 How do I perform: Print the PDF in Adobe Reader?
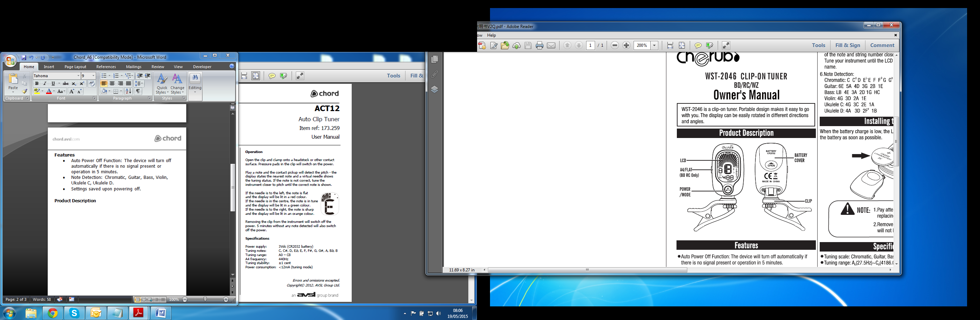(x=540, y=45)
